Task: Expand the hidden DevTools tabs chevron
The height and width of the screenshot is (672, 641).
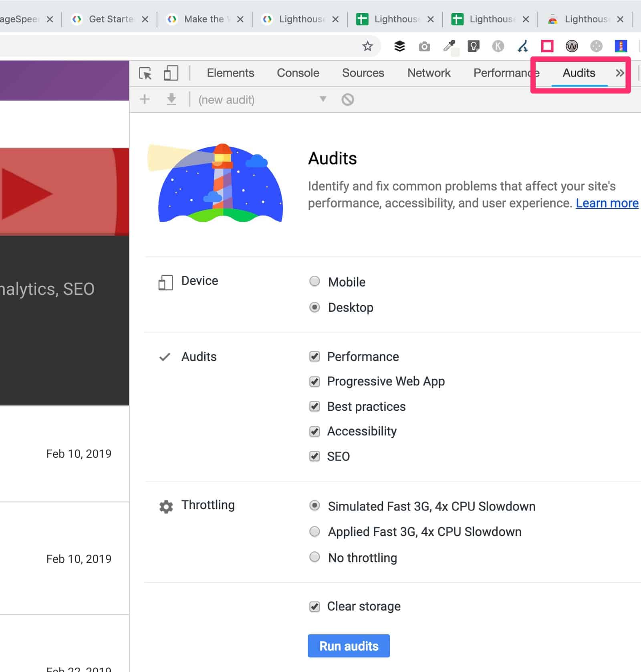Action: [620, 73]
